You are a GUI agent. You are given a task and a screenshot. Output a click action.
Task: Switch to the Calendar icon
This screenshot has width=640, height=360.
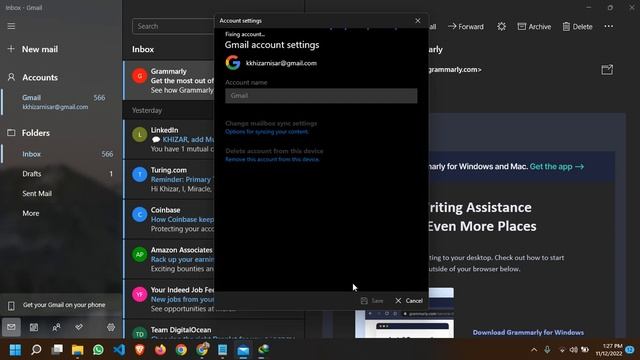(34, 327)
